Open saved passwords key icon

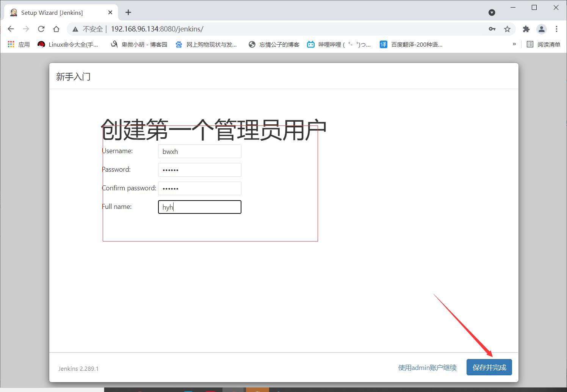pos(492,29)
